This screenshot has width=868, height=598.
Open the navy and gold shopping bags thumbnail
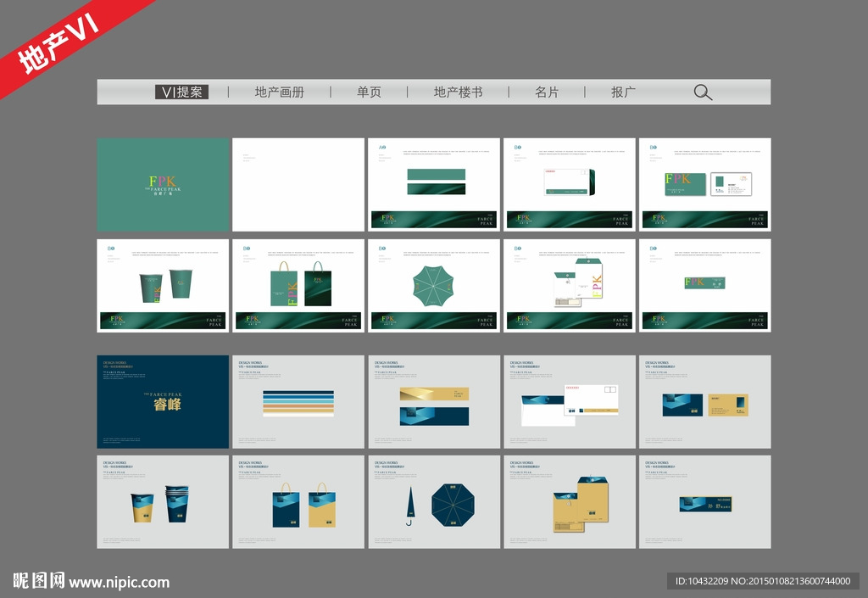tap(298, 502)
